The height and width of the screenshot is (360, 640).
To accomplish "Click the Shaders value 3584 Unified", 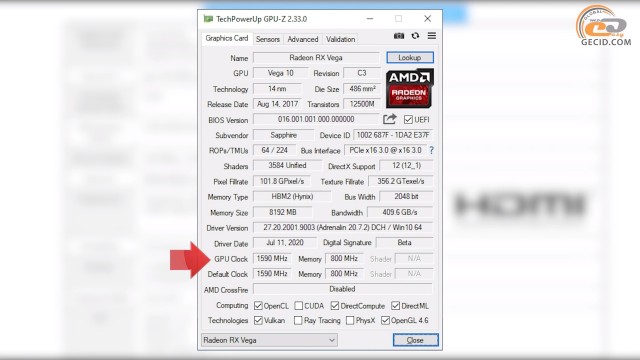I will [287, 165].
